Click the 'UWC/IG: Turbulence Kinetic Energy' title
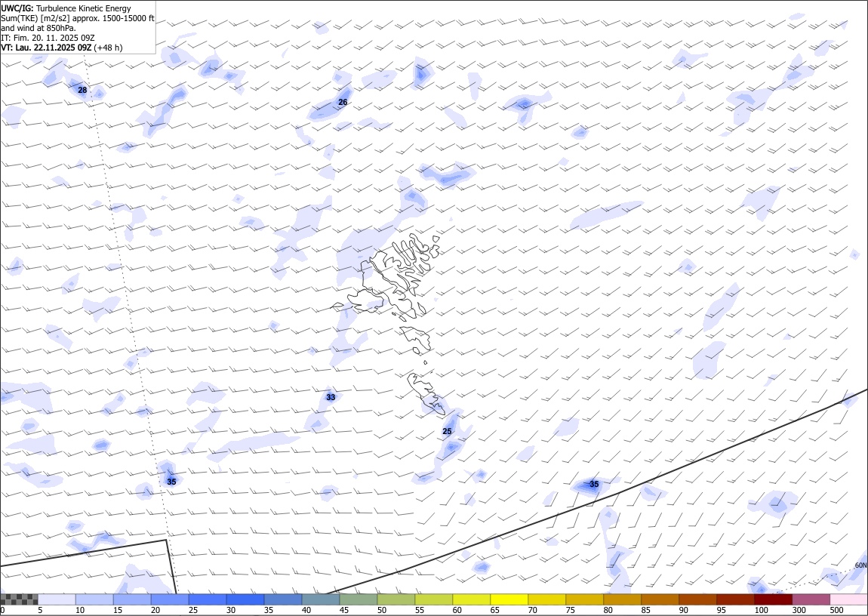The image size is (868, 616). click(x=66, y=8)
